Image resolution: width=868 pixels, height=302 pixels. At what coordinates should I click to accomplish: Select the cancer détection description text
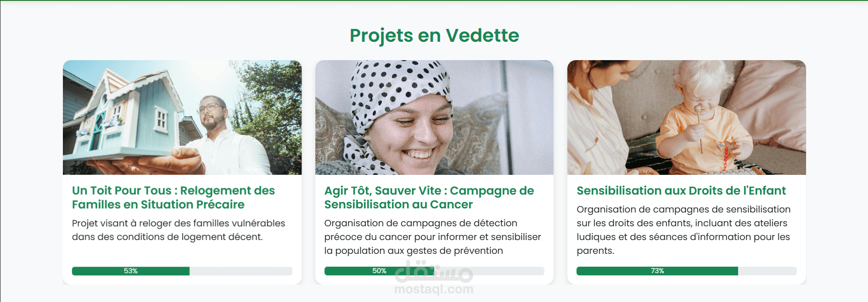pyautogui.click(x=433, y=237)
